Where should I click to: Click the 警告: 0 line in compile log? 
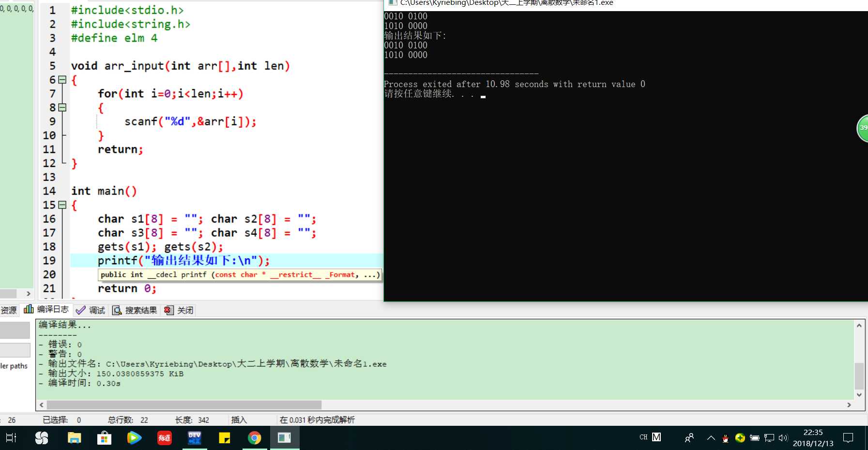click(60, 354)
